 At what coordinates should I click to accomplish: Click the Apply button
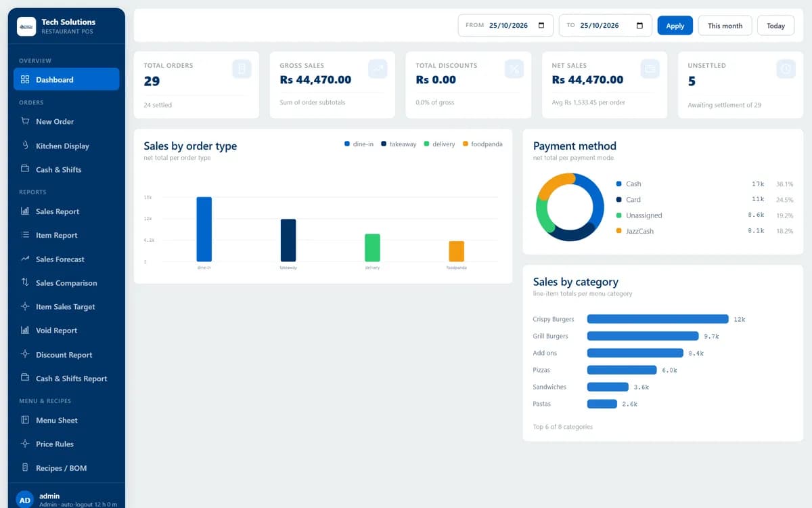[675, 26]
